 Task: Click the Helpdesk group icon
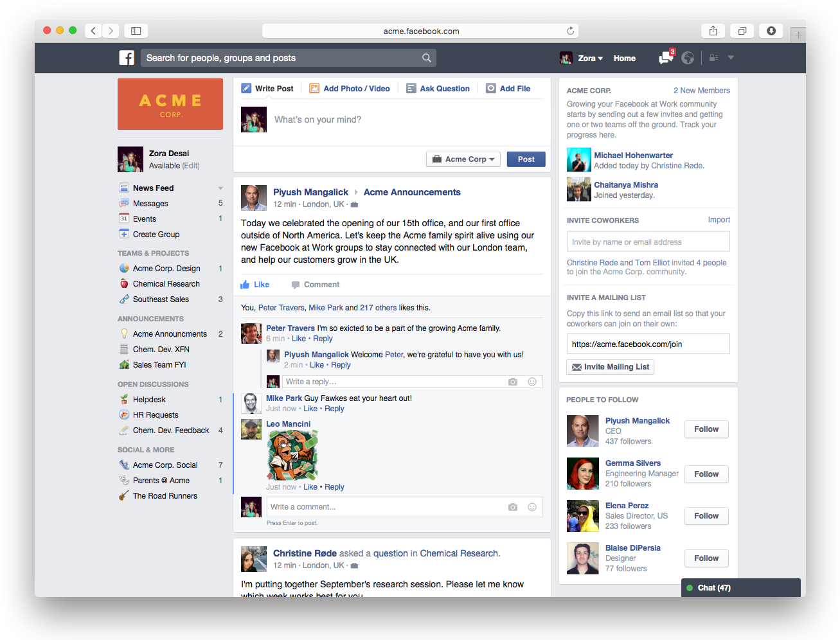click(x=124, y=399)
